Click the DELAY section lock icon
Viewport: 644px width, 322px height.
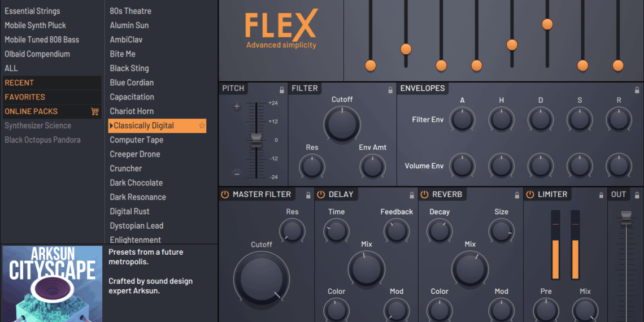click(x=412, y=195)
